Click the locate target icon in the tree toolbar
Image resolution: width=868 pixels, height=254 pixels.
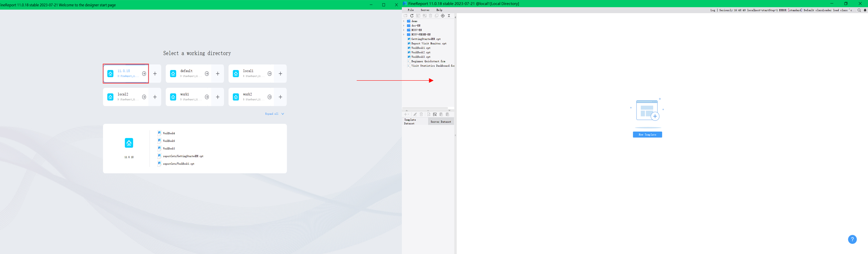[x=443, y=16]
